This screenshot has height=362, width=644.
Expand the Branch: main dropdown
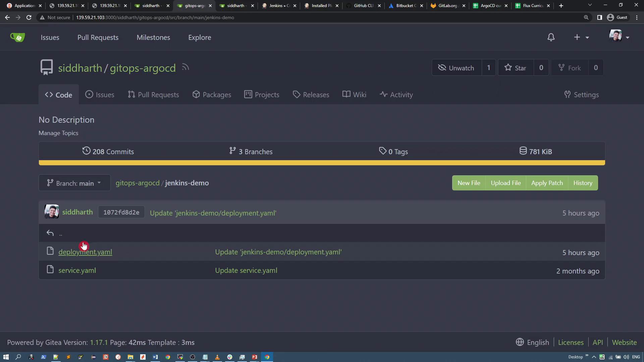(74, 183)
